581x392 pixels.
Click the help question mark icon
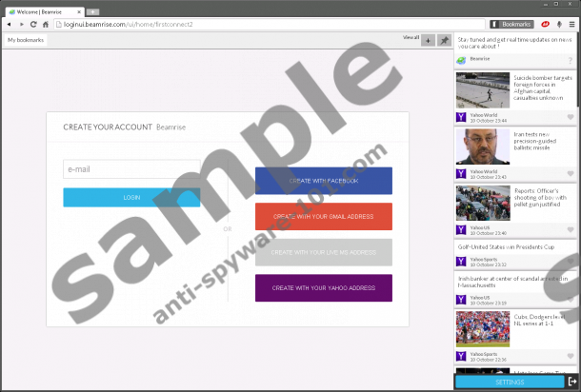(570, 60)
